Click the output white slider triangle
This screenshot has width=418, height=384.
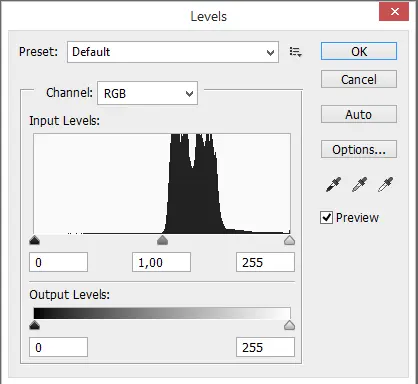(x=289, y=325)
